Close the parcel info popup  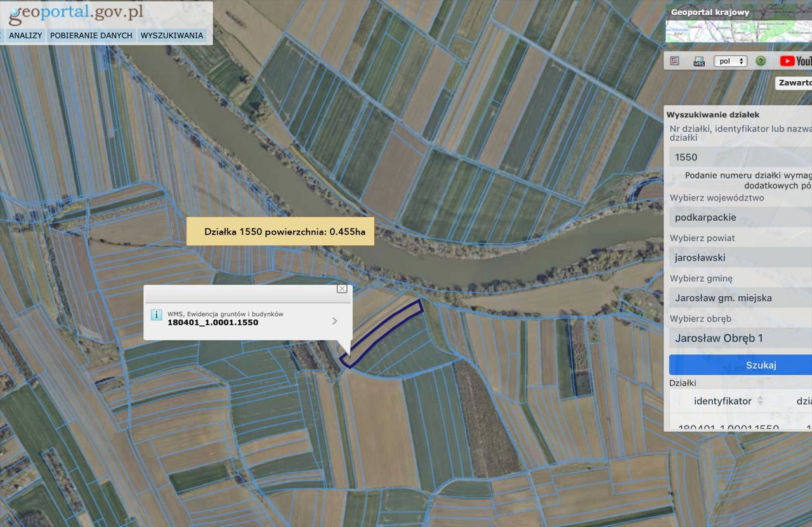pyautogui.click(x=342, y=289)
